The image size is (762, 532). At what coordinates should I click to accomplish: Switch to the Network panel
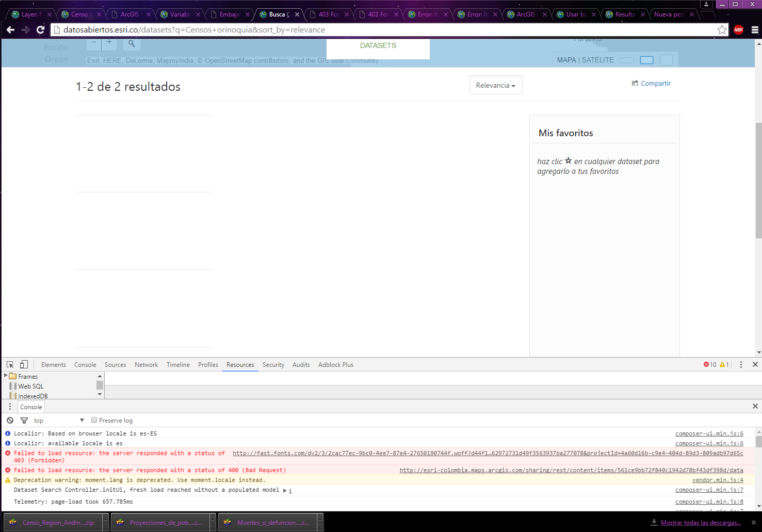coord(147,364)
